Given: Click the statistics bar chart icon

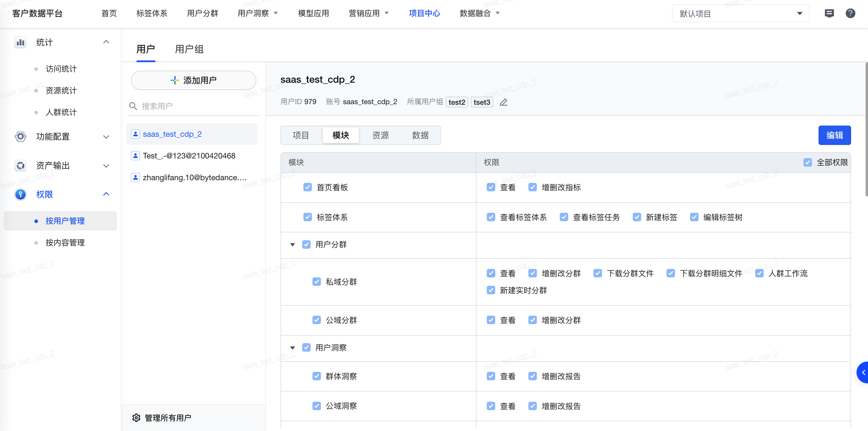Looking at the screenshot, I should point(21,42).
